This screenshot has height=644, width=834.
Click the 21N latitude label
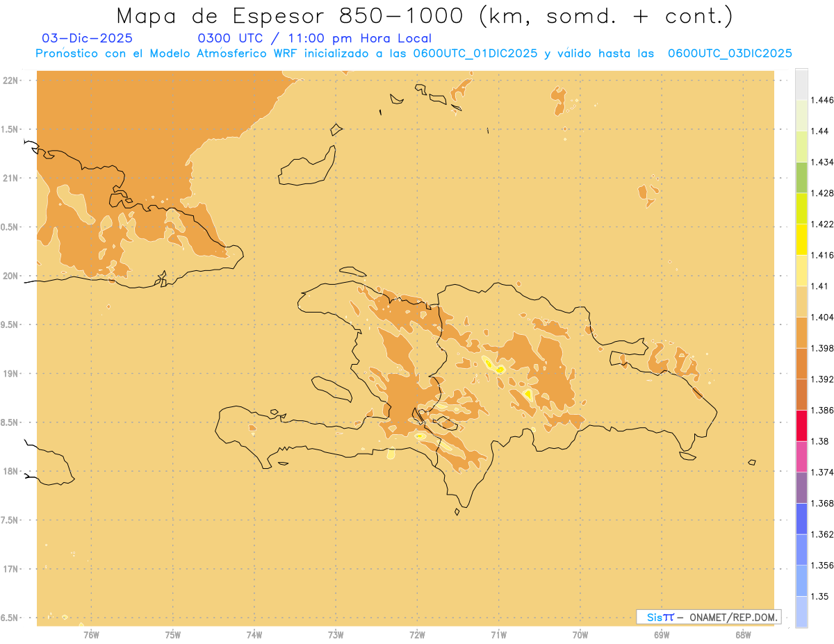click(x=11, y=178)
